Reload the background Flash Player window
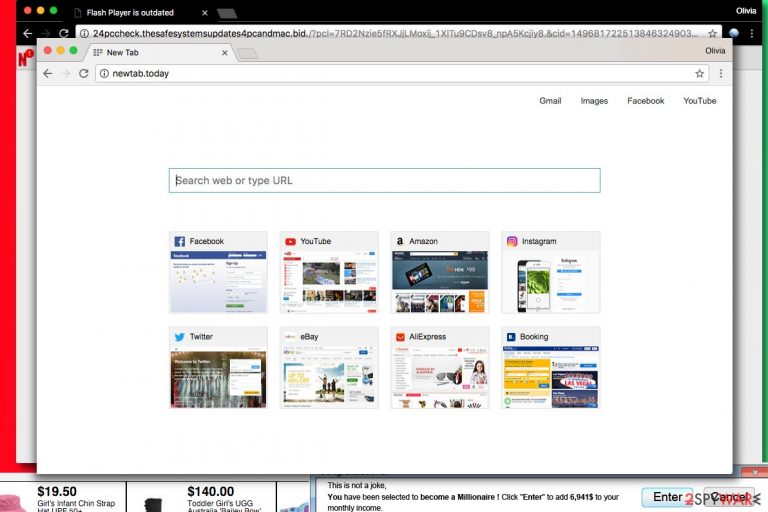768x512 pixels. point(64,33)
